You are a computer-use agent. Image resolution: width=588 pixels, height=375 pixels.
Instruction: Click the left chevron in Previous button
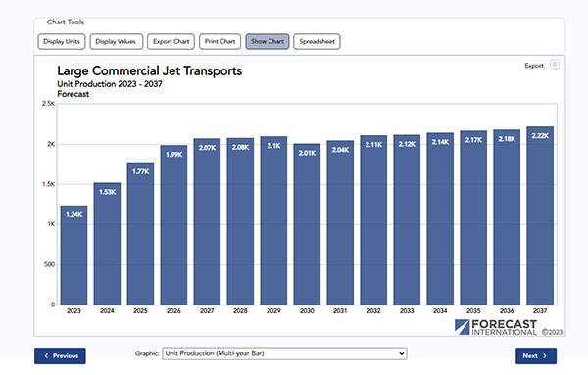pyautogui.click(x=46, y=355)
